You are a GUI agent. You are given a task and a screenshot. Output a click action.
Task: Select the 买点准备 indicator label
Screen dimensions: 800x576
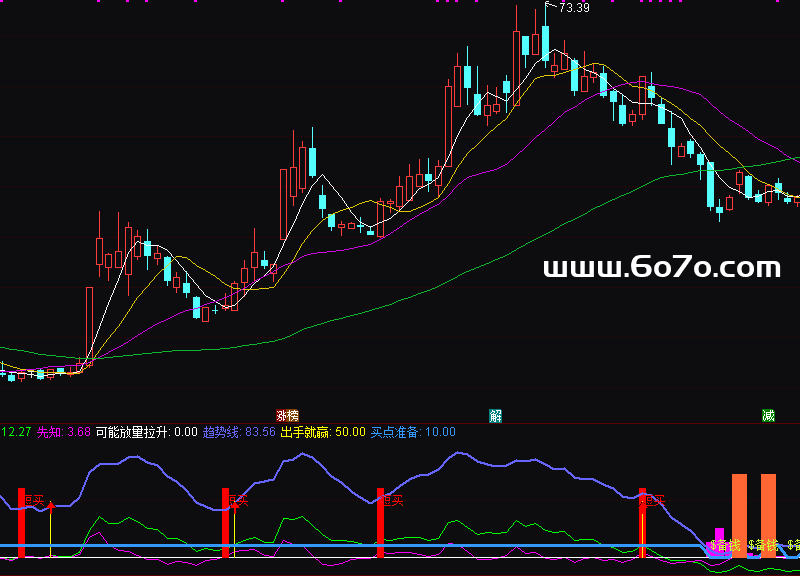[x=412, y=432]
